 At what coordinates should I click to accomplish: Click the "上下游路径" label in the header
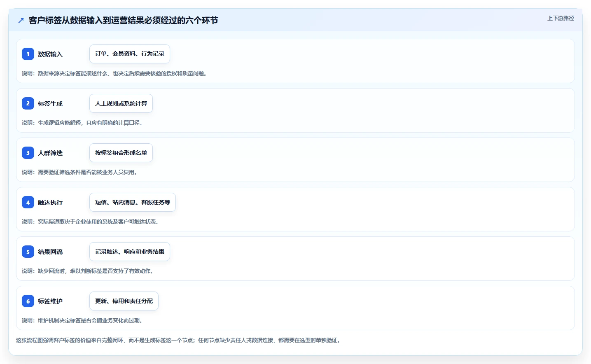(x=561, y=18)
